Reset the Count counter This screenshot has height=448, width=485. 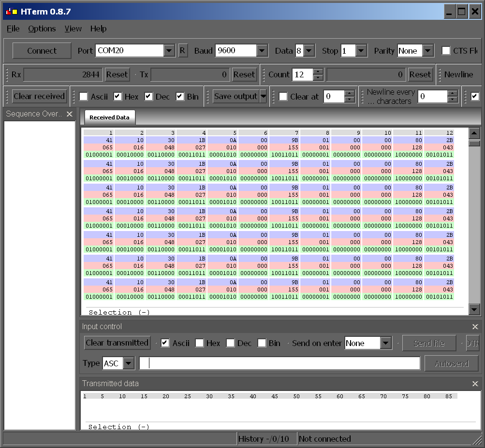pyautogui.click(x=420, y=74)
